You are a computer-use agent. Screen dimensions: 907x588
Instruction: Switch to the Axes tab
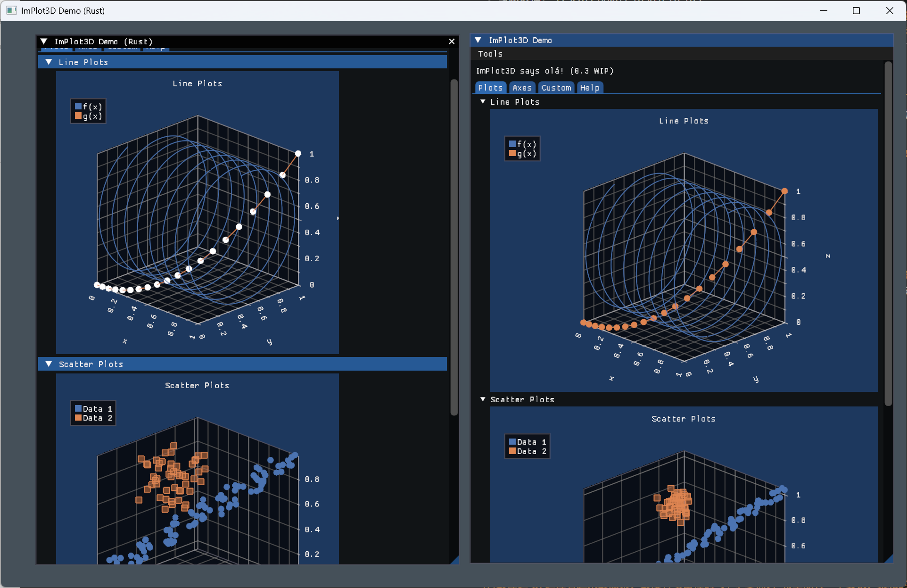[522, 88]
